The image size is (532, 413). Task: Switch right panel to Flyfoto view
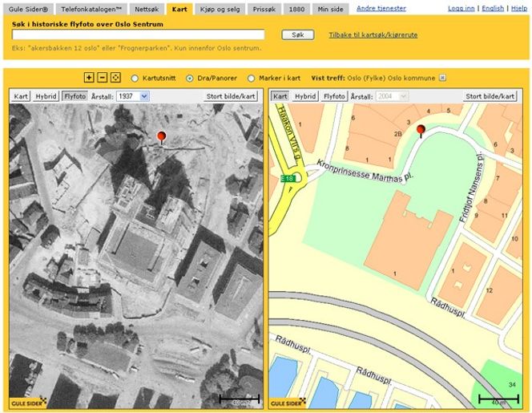pos(334,96)
